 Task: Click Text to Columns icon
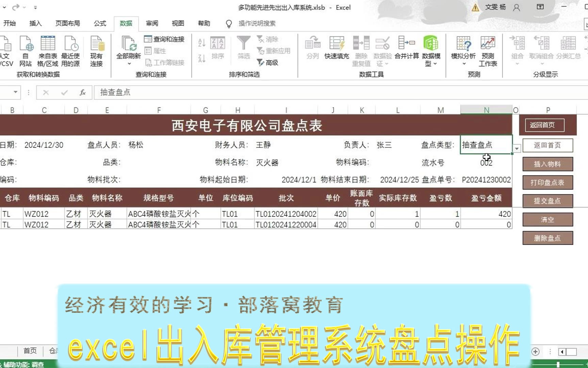tap(313, 48)
